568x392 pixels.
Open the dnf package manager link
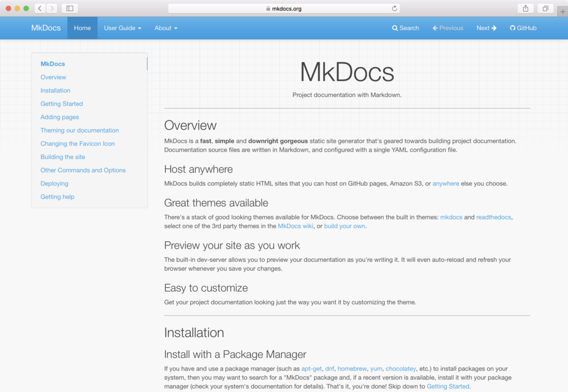[x=329, y=369]
